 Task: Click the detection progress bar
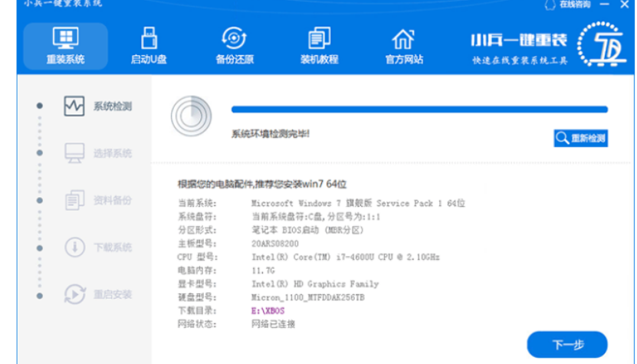[419, 110]
